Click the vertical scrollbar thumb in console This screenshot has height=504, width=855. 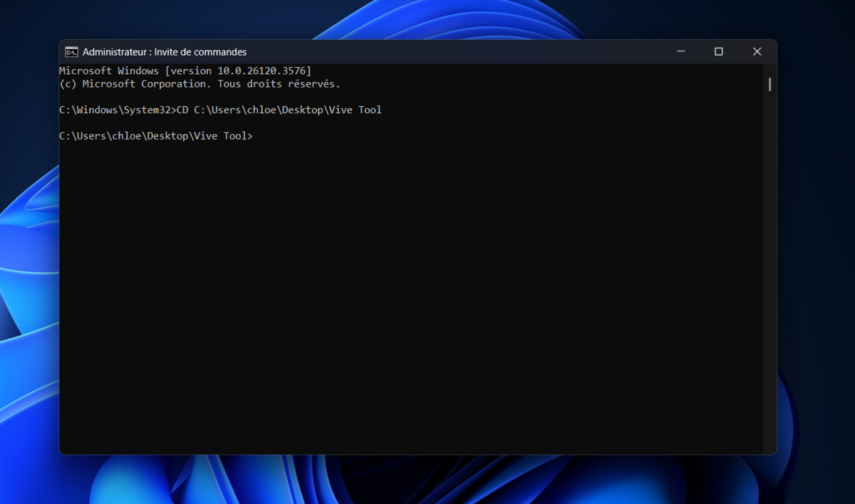769,84
